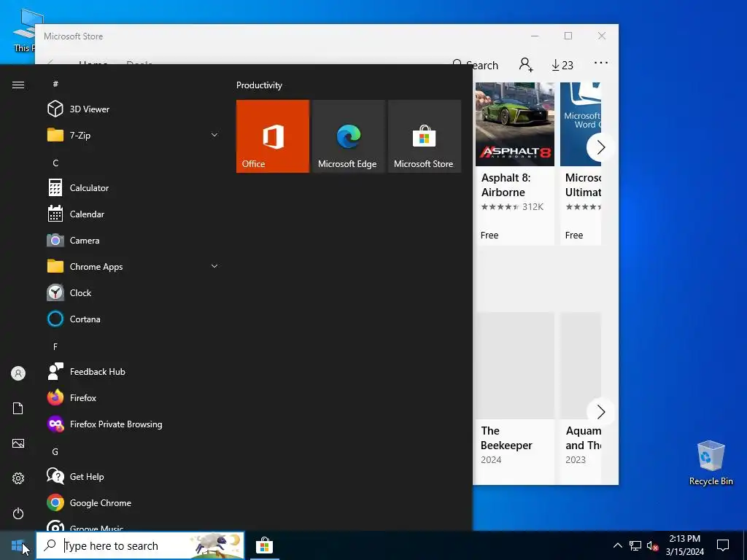Click the Microsoft Store taskbar icon

tap(264, 545)
